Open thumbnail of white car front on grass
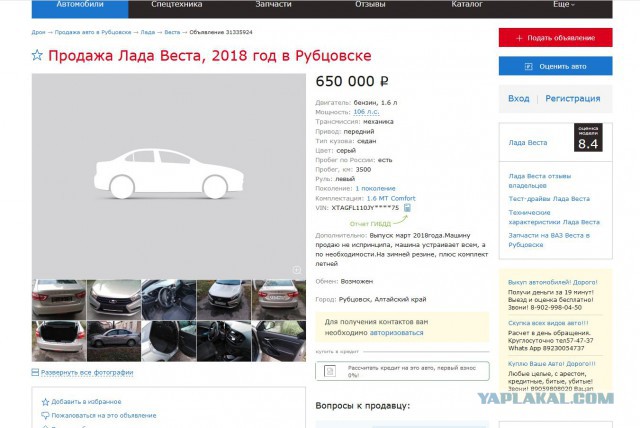This screenshot has height=428, width=640. (x=224, y=299)
